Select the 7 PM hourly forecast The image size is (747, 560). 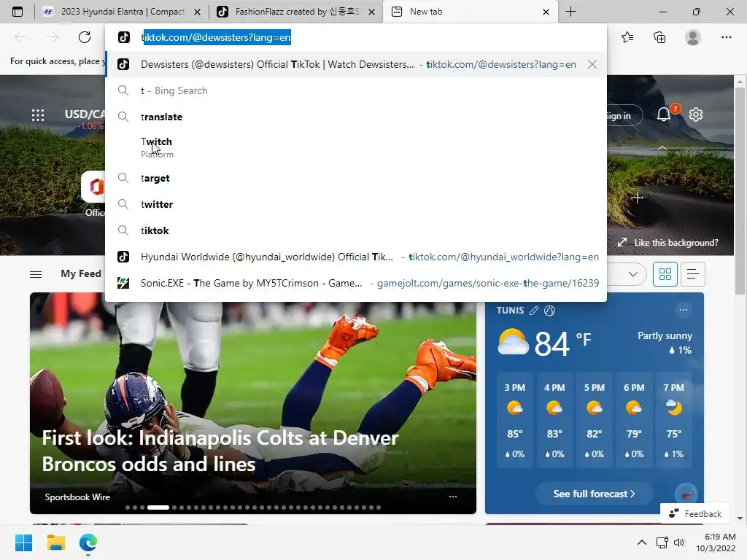[673, 420]
